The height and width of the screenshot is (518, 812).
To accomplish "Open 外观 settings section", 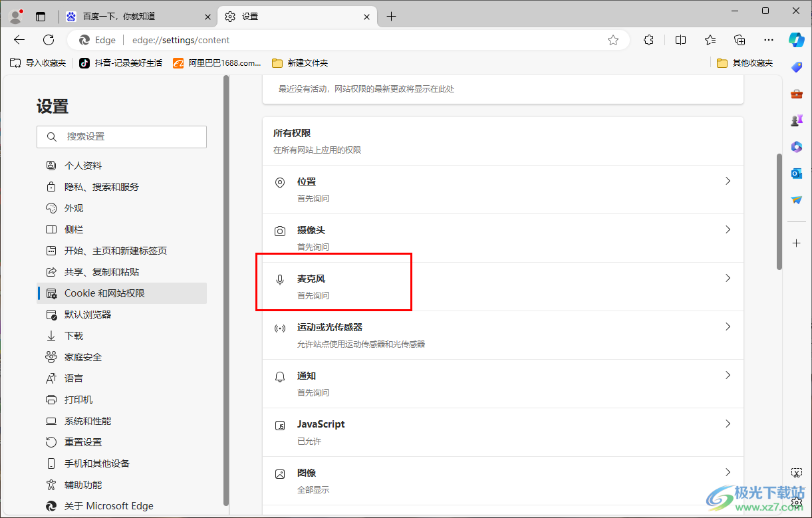I will point(122,208).
